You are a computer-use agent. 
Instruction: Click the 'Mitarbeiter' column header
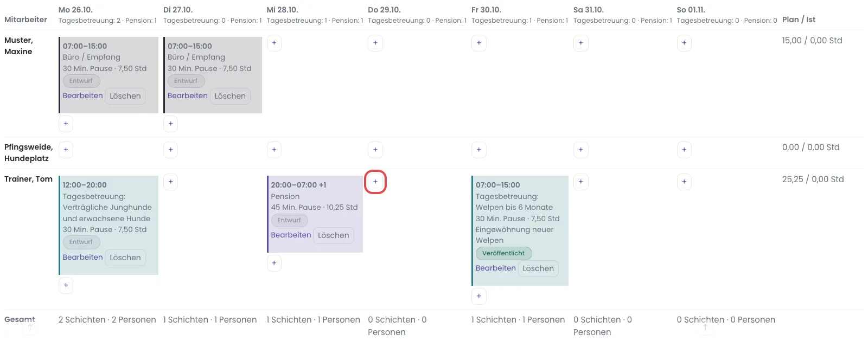(x=25, y=20)
